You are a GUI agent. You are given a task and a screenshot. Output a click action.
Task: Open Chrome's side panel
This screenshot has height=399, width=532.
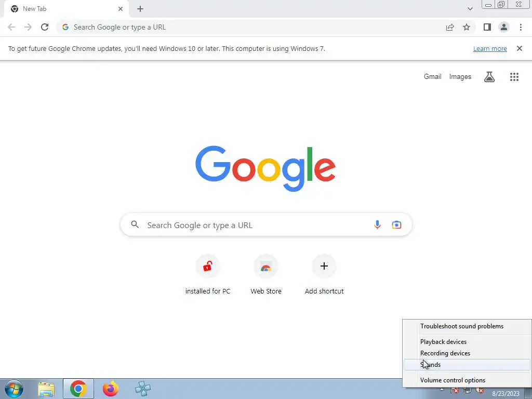pyautogui.click(x=487, y=27)
